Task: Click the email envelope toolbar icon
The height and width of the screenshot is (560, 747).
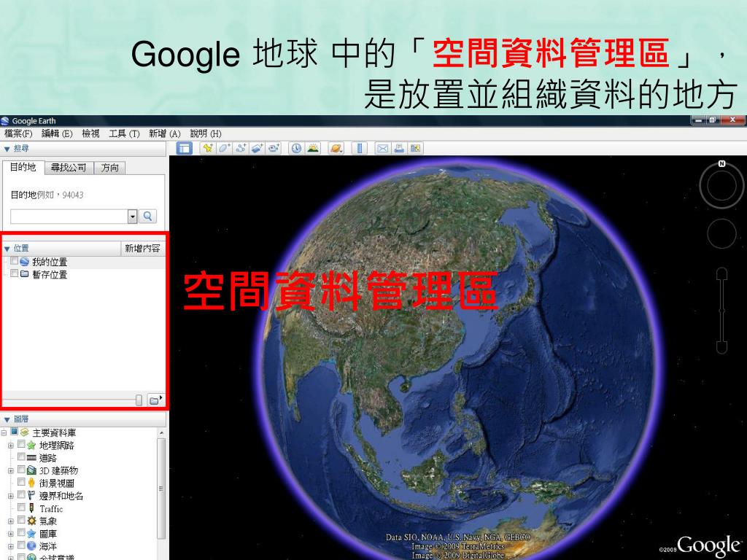Action: point(382,148)
